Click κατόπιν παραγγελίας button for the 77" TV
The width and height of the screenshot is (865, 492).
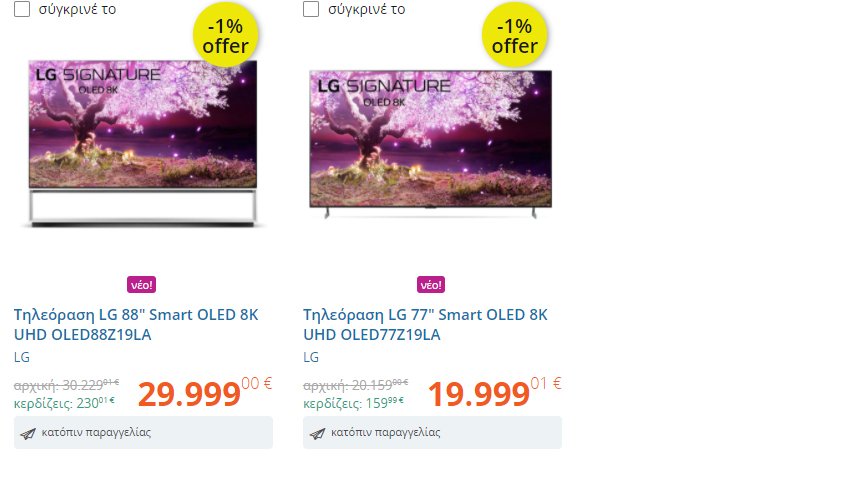click(432, 432)
